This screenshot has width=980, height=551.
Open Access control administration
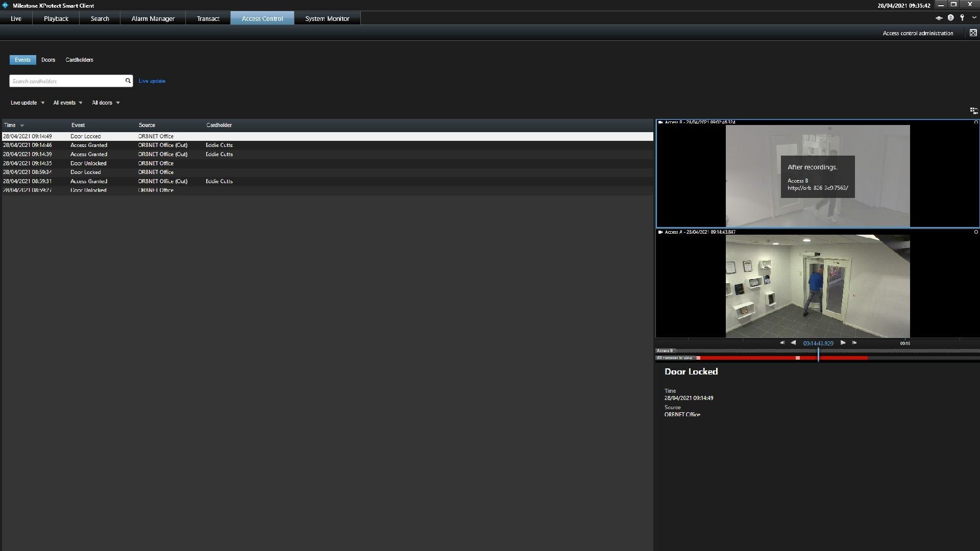(918, 33)
